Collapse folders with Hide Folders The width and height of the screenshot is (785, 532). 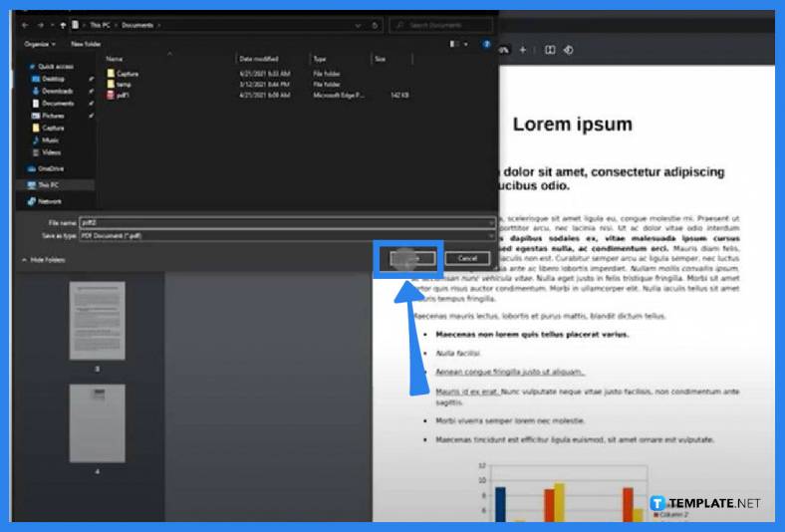(43, 259)
